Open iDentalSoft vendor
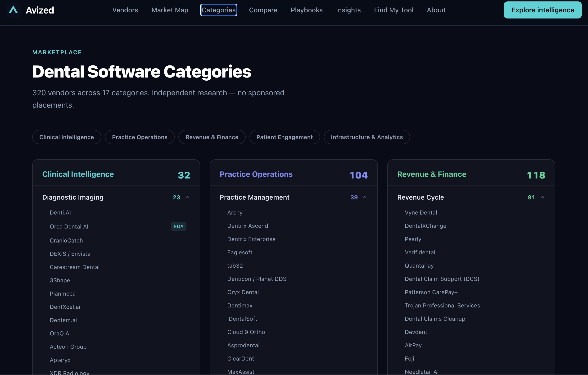 pyautogui.click(x=242, y=319)
